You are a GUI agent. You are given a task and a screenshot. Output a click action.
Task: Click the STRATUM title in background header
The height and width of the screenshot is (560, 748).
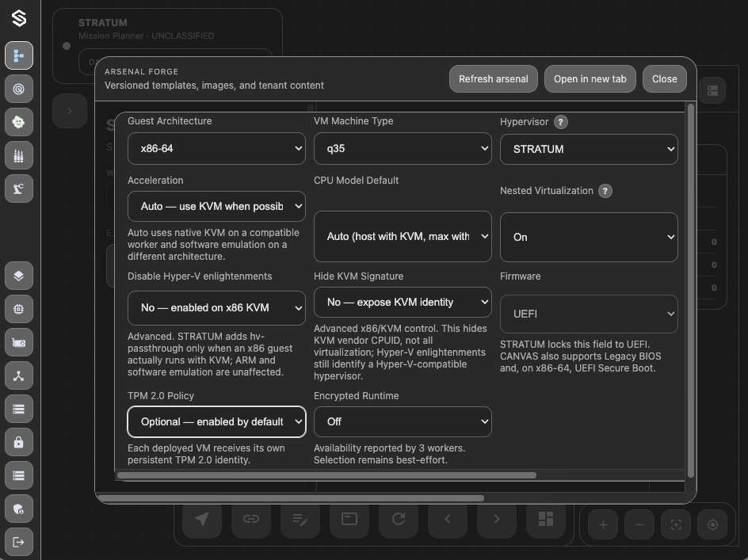[x=102, y=23]
